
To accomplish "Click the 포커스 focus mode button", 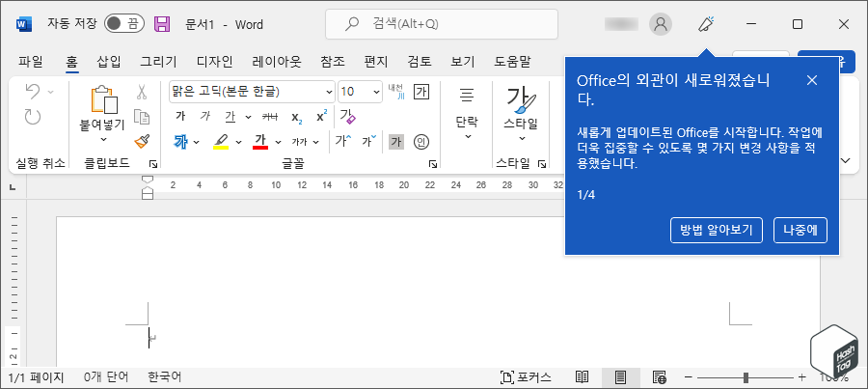I will tap(526, 377).
